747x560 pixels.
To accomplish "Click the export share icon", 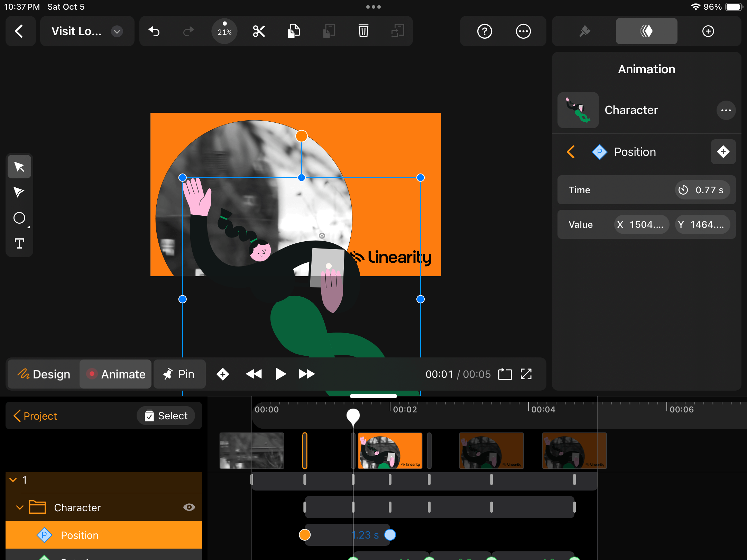I will click(505, 374).
